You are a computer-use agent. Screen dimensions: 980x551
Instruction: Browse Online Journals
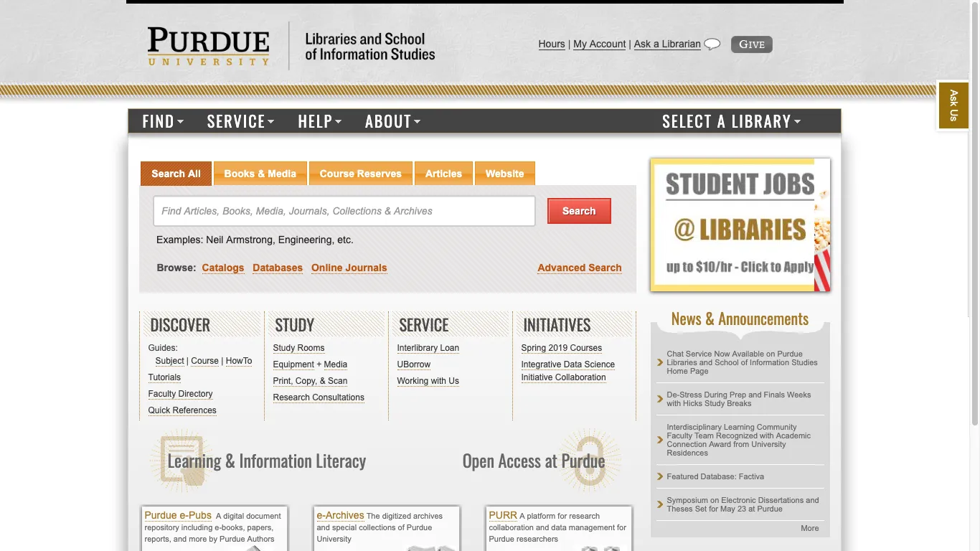[x=349, y=268]
